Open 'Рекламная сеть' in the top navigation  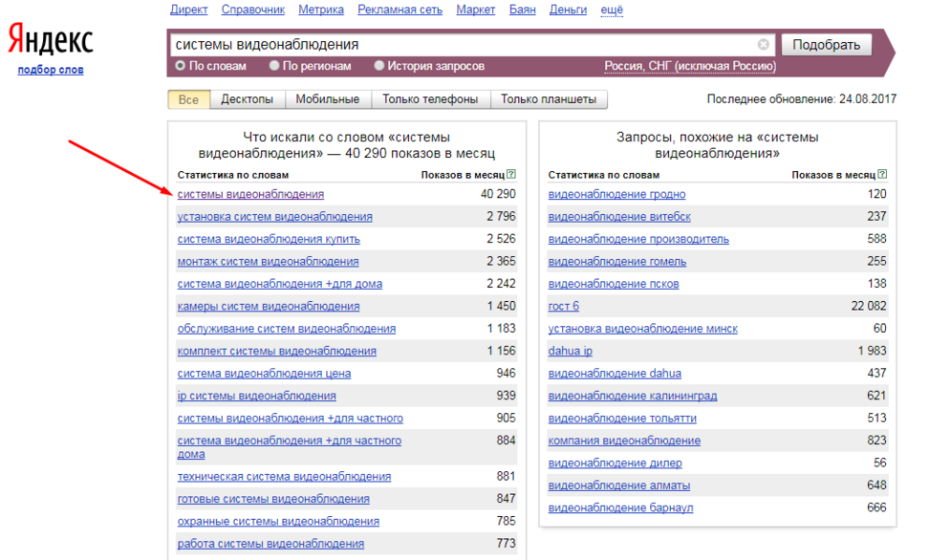click(x=400, y=10)
